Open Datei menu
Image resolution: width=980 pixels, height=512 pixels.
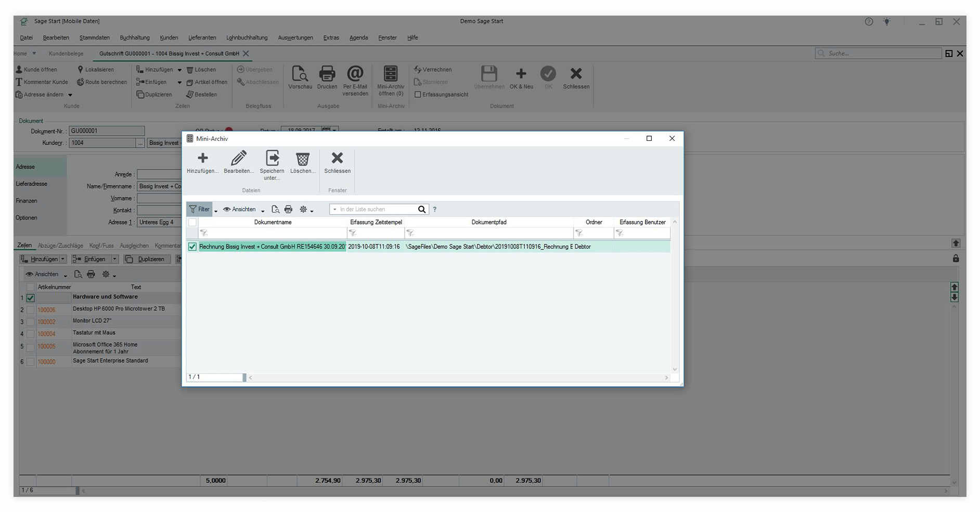(26, 38)
